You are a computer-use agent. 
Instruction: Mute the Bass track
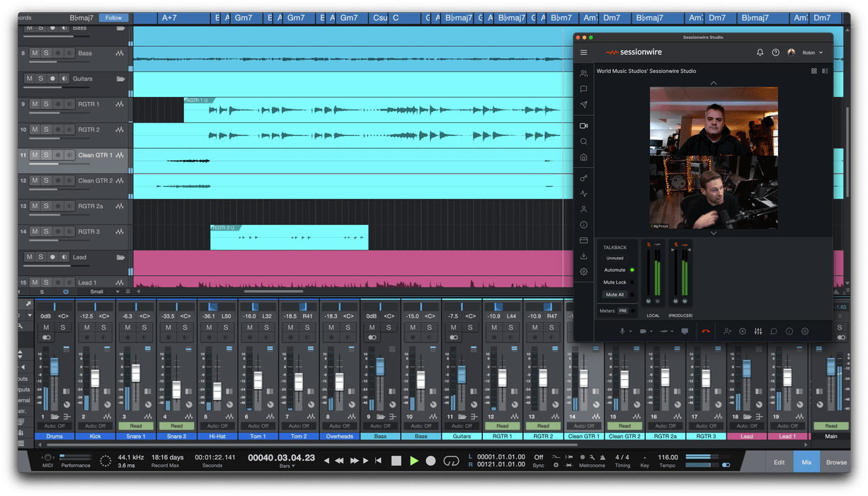34,52
